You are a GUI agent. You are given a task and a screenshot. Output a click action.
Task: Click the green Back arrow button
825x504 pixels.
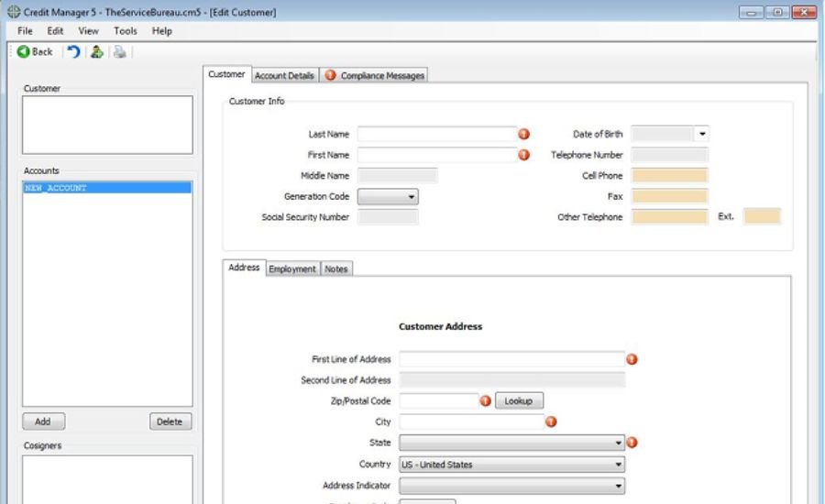34,51
